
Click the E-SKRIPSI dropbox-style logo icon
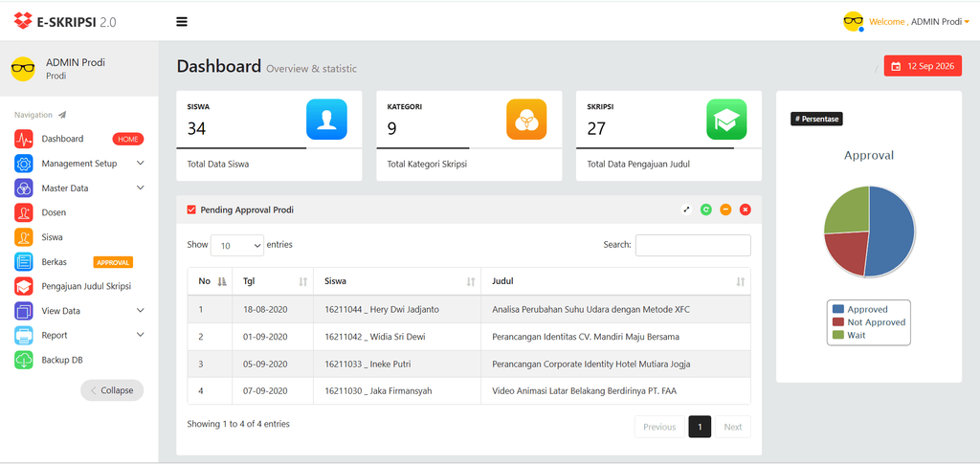pyautogui.click(x=23, y=21)
